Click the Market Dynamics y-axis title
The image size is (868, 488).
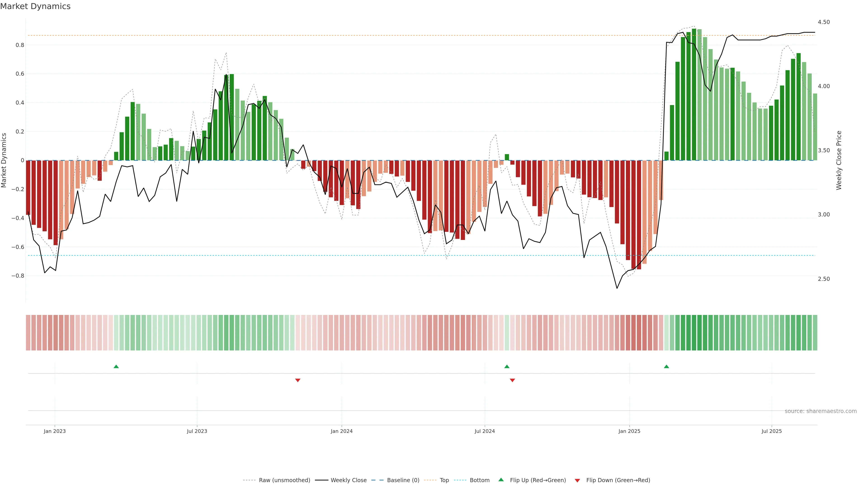4,160
